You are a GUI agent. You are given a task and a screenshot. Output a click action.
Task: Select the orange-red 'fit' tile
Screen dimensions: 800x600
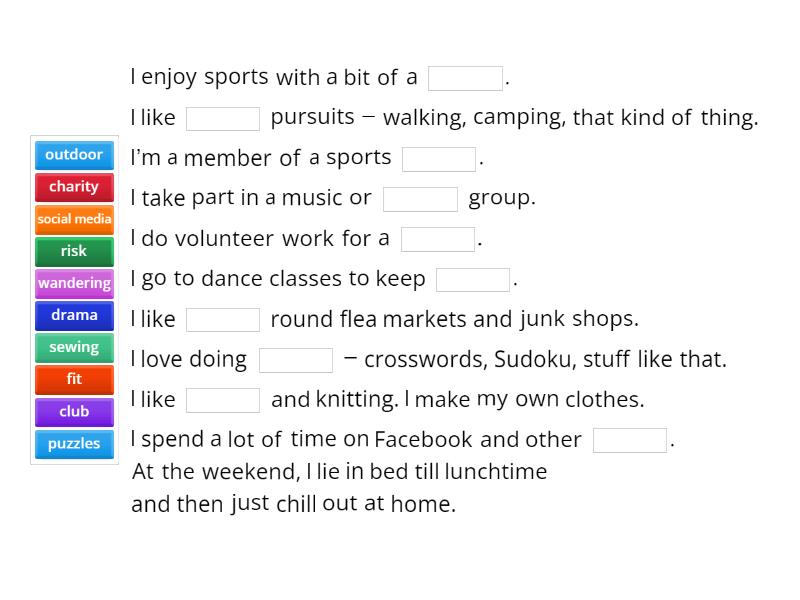click(x=74, y=380)
